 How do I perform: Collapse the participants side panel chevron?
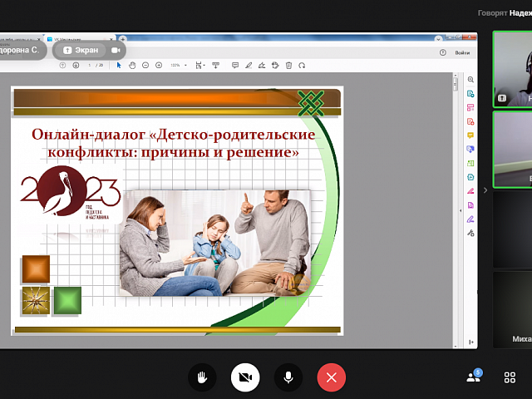tap(485, 190)
